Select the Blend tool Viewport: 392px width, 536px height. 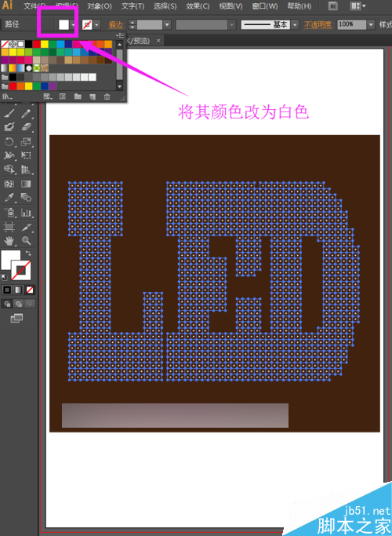(27, 198)
